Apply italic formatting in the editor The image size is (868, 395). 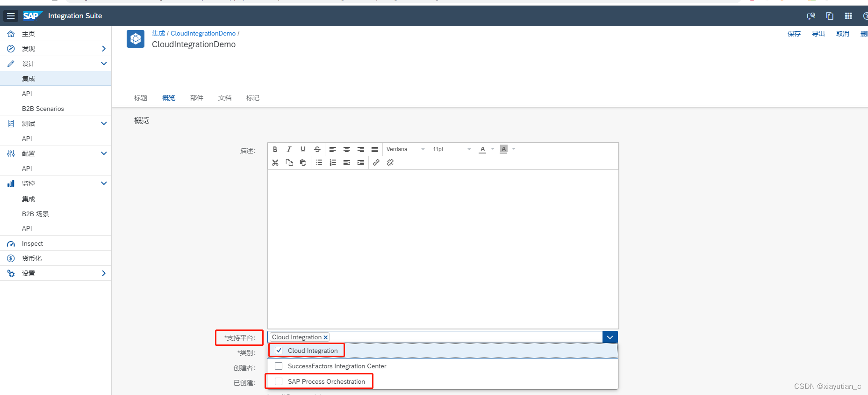pyautogui.click(x=289, y=149)
